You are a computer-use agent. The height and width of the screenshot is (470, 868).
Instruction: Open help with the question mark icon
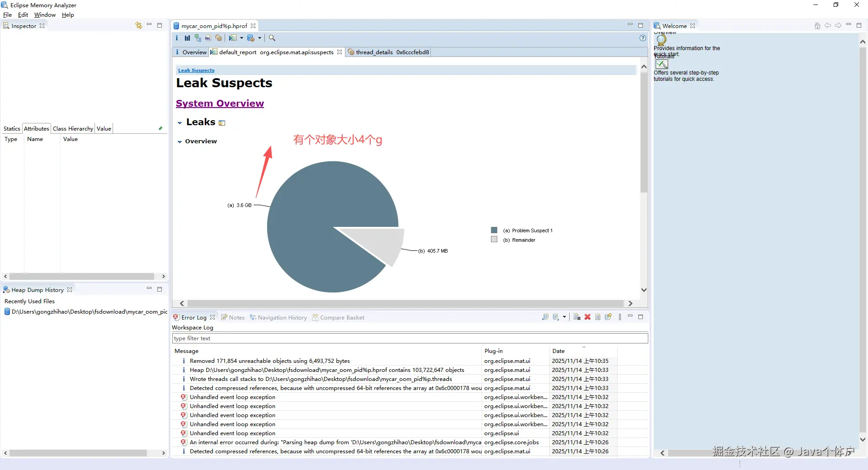coord(643,38)
